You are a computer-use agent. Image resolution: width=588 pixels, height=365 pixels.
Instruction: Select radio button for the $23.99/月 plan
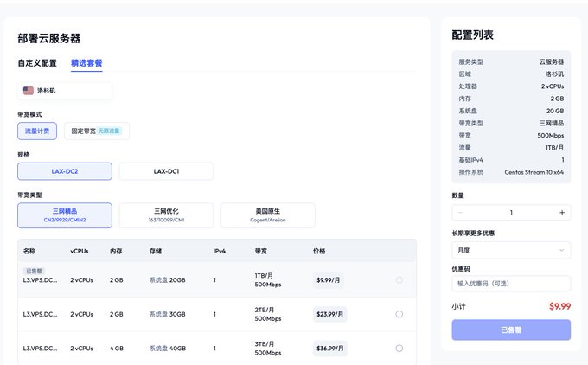tap(399, 314)
